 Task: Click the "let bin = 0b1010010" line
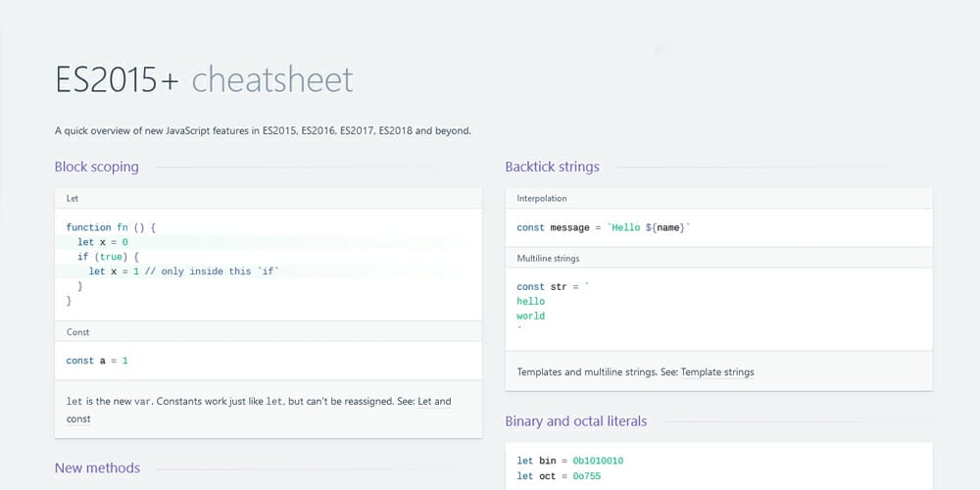point(570,462)
